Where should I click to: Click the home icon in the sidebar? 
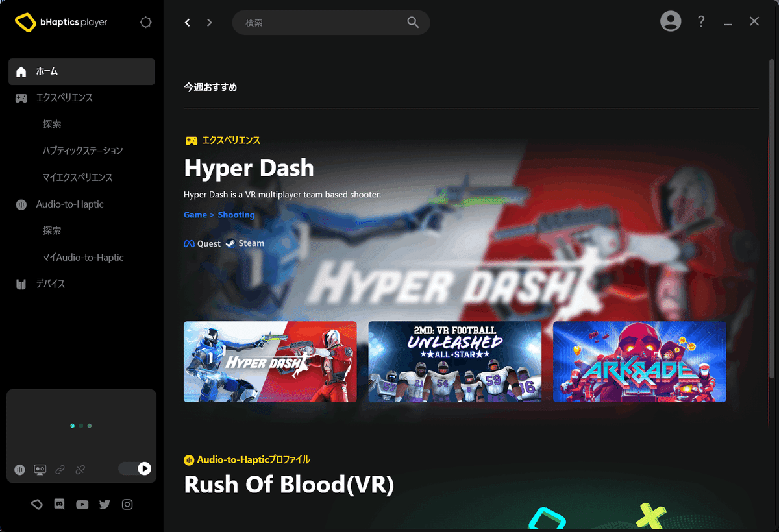point(21,71)
